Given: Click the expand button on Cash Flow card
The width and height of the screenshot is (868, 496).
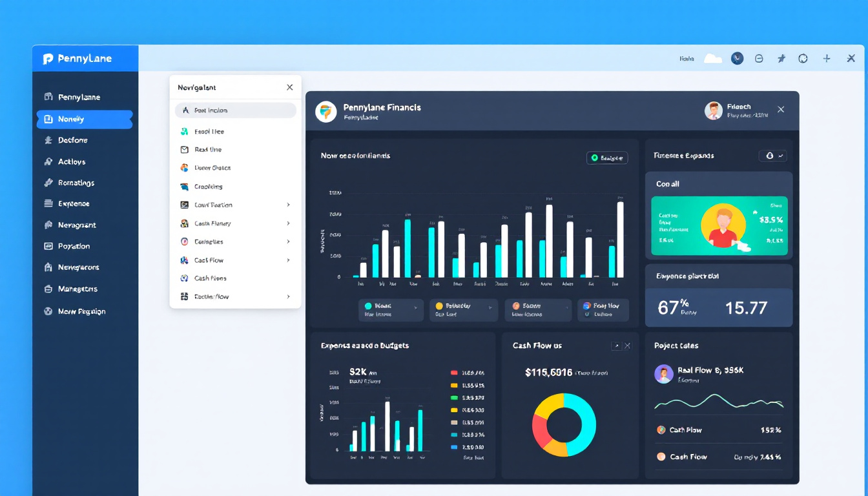Looking at the screenshot, I should 615,346.
